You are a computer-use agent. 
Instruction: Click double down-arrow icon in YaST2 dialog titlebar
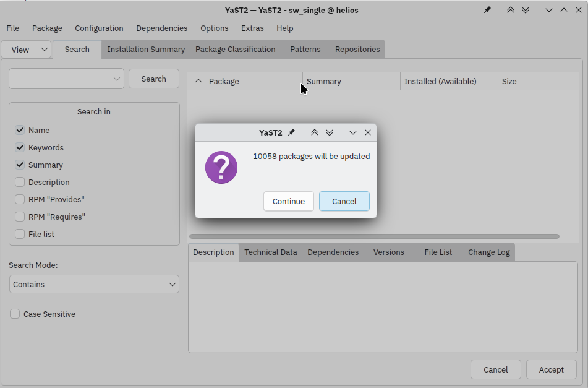click(330, 132)
